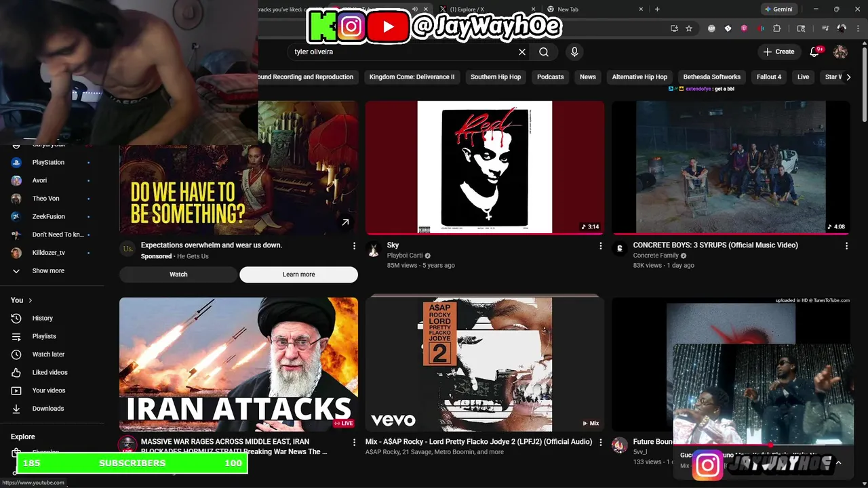Open options for the Sky video
868x488 pixels.
tap(600, 246)
